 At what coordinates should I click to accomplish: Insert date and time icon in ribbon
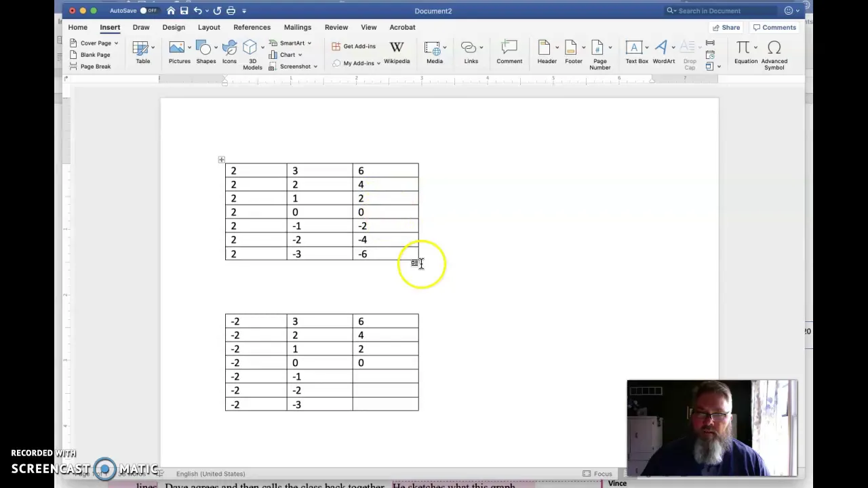click(710, 55)
